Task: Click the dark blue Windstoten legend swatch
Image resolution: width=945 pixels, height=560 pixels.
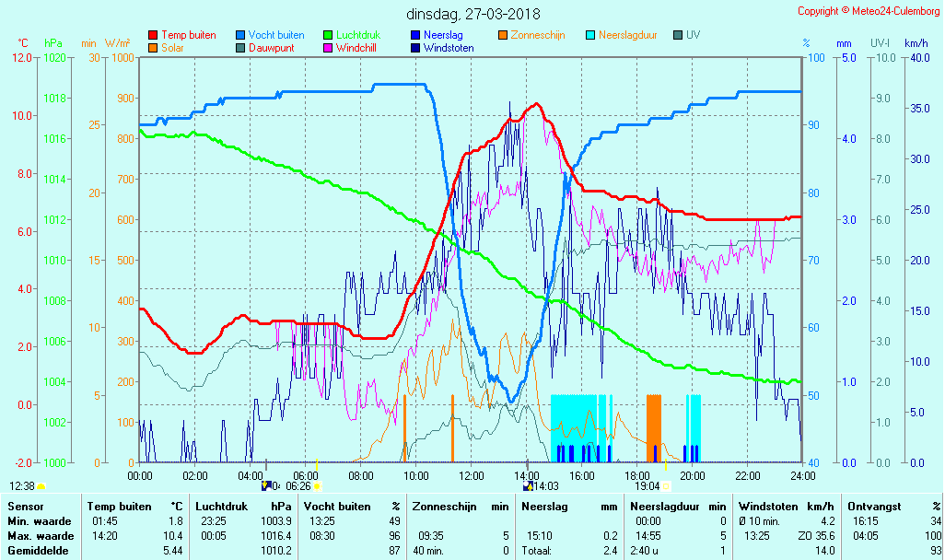Action: point(415,48)
